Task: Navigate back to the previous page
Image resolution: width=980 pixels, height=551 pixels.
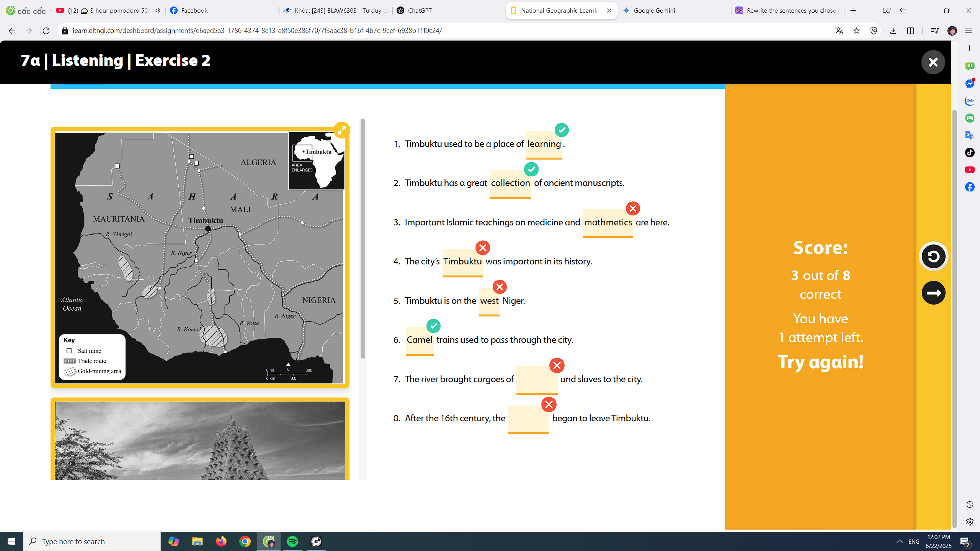Action: (11, 31)
